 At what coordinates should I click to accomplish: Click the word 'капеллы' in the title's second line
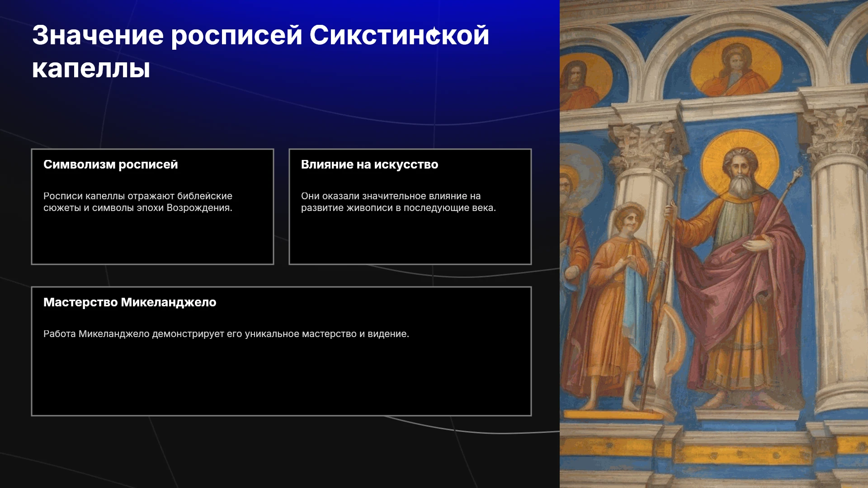point(91,69)
